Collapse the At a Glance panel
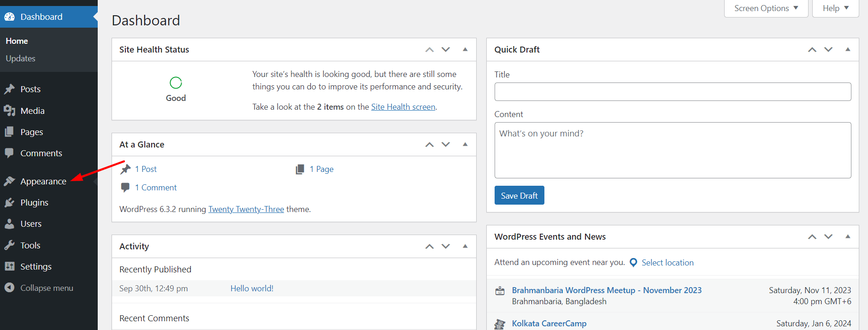The image size is (868, 330). 465,144
